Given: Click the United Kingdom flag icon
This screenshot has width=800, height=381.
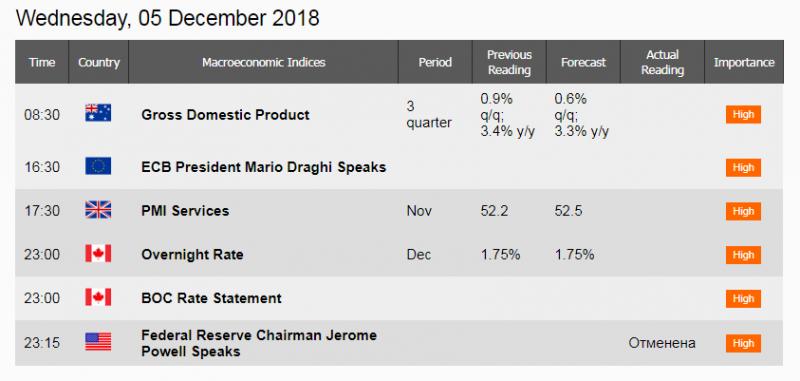Looking at the screenshot, I should (98, 210).
